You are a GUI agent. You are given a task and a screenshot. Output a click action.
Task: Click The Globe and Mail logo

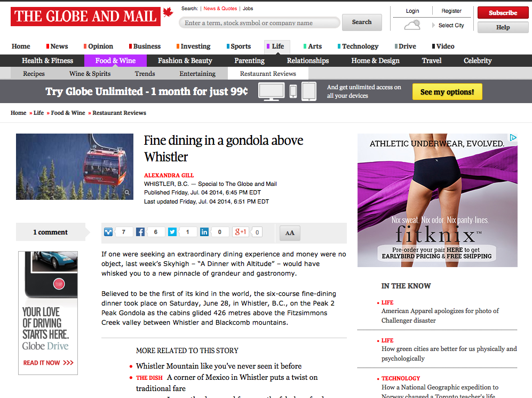85,17
